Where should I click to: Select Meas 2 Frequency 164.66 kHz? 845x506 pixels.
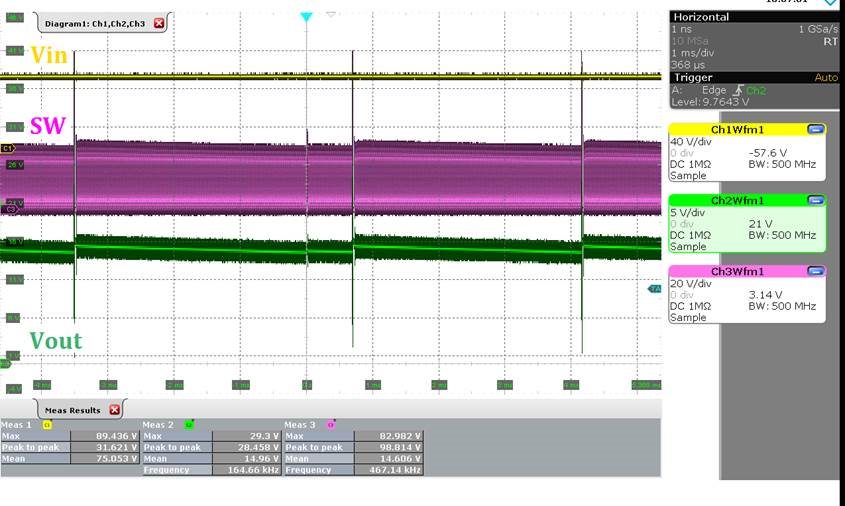click(246, 470)
